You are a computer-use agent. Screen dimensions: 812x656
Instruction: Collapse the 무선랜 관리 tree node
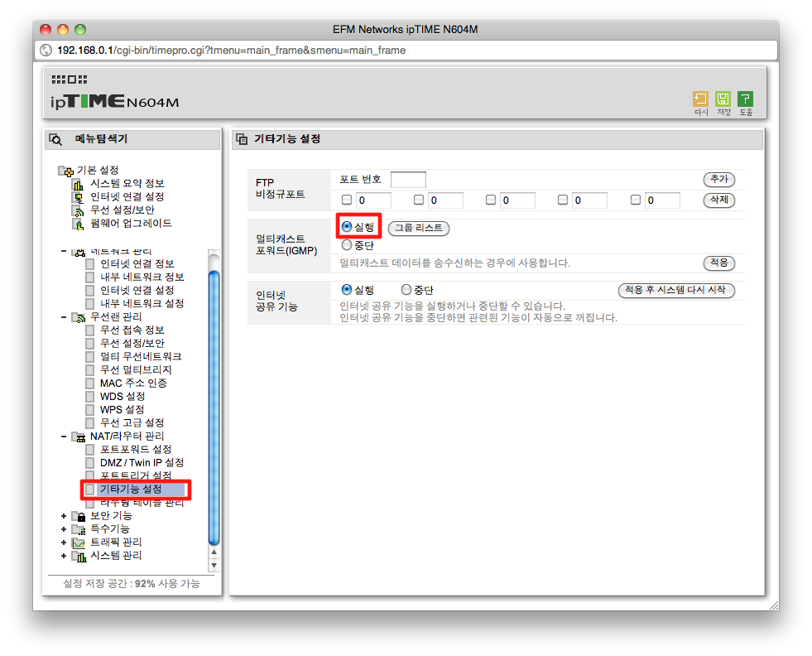pyautogui.click(x=64, y=317)
